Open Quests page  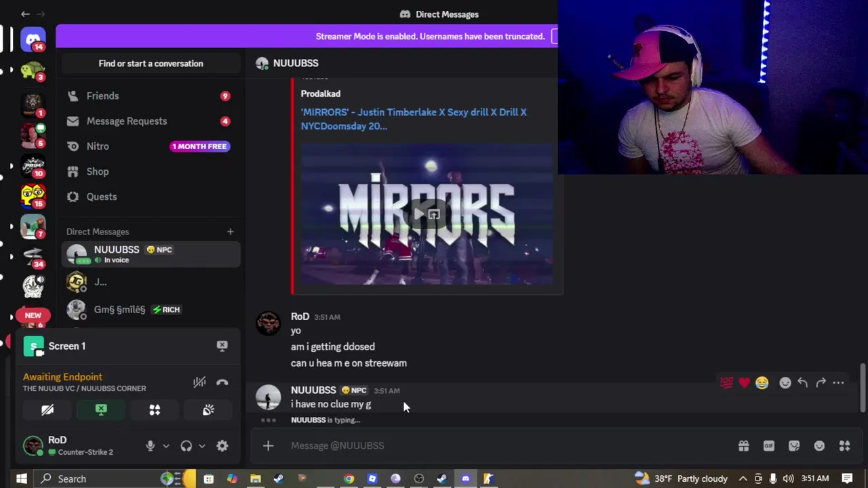click(x=151, y=196)
